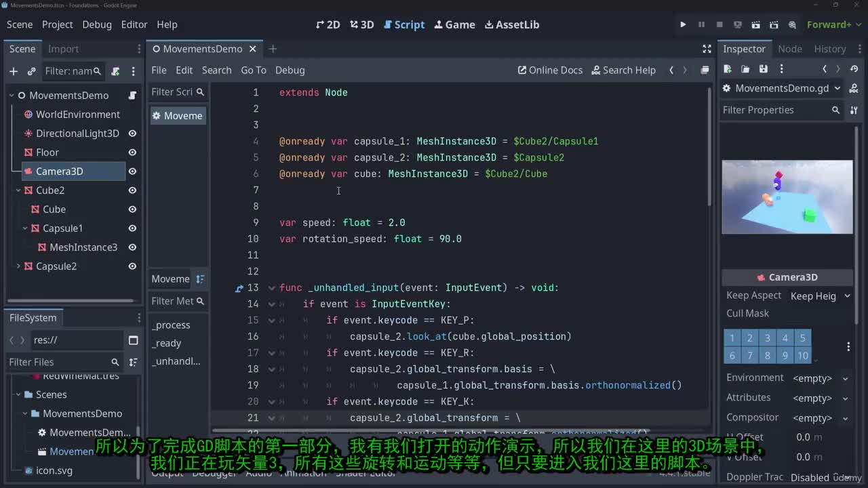Fold the _unhandled_input function at line 13

click(x=271, y=288)
